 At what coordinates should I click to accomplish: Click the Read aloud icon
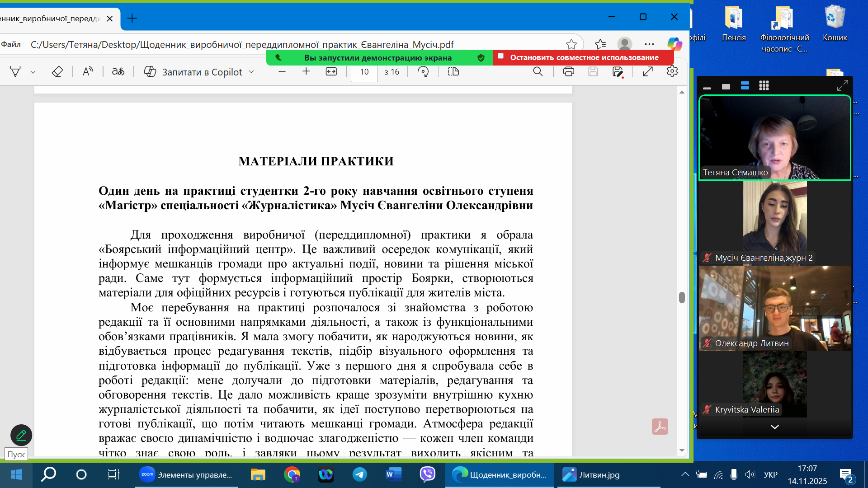pos(88,72)
